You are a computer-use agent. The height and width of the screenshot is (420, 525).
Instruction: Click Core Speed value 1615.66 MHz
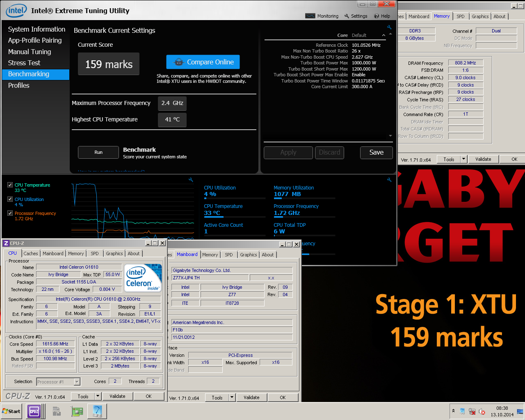coord(55,344)
